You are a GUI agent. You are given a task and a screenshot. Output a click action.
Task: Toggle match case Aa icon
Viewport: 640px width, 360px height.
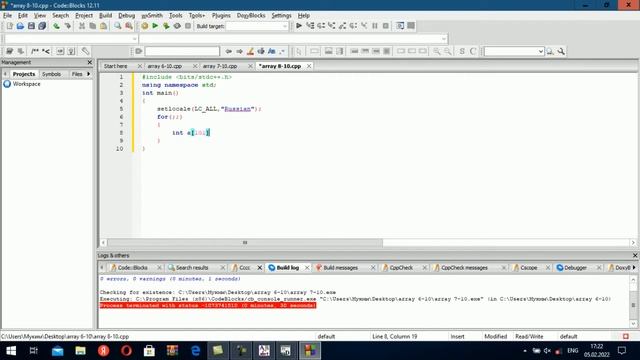click(x=271, y=51)
